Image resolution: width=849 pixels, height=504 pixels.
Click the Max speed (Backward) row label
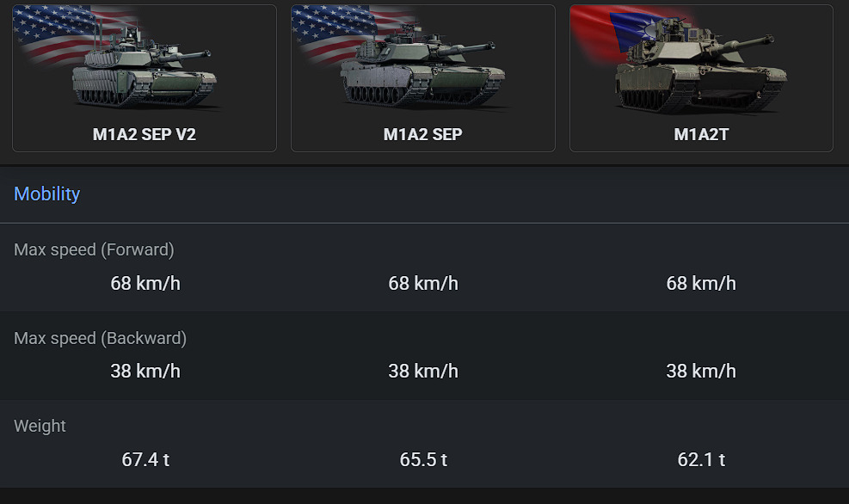(x=100, y=338)
